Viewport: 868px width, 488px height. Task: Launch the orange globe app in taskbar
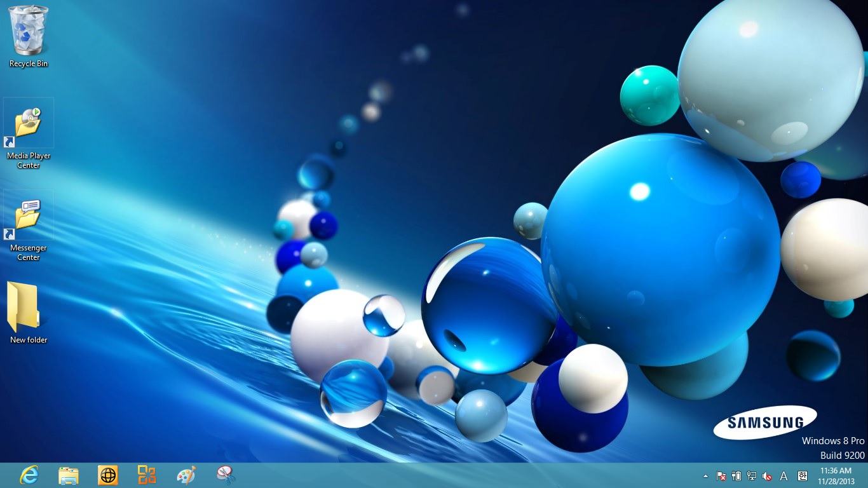point(108,475)
